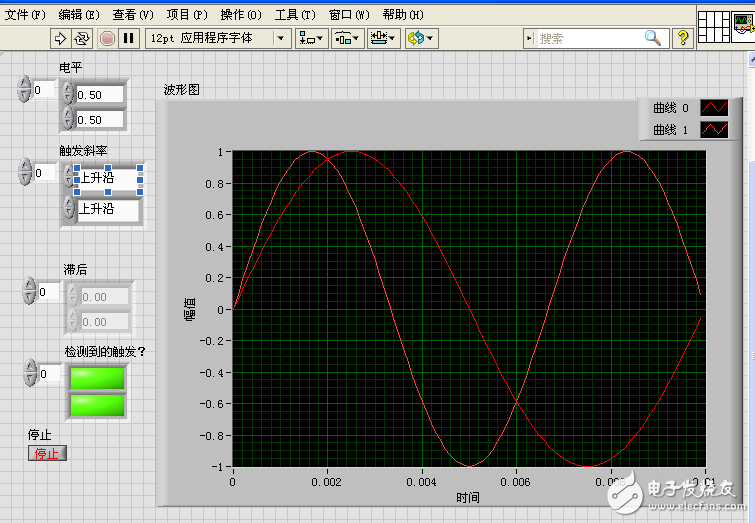Click inside the search field
This screenshot has height=523, width=755.
(590, 38)
